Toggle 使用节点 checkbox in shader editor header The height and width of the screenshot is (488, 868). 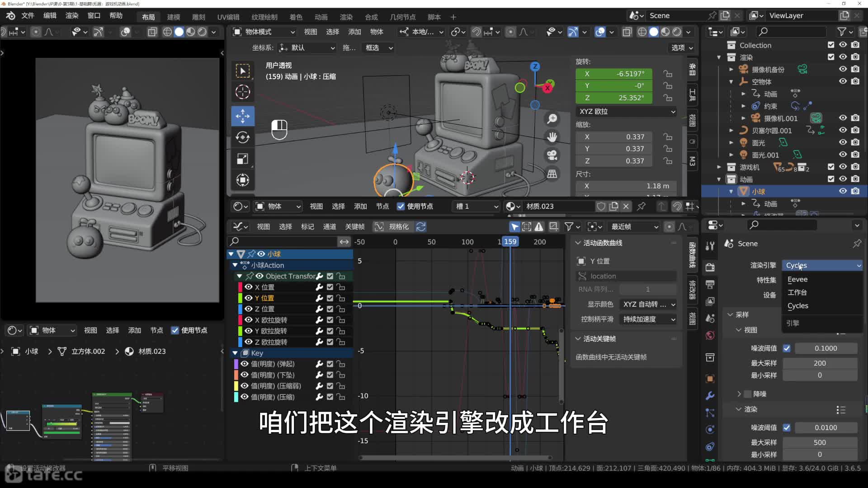[x=401, y=206]
